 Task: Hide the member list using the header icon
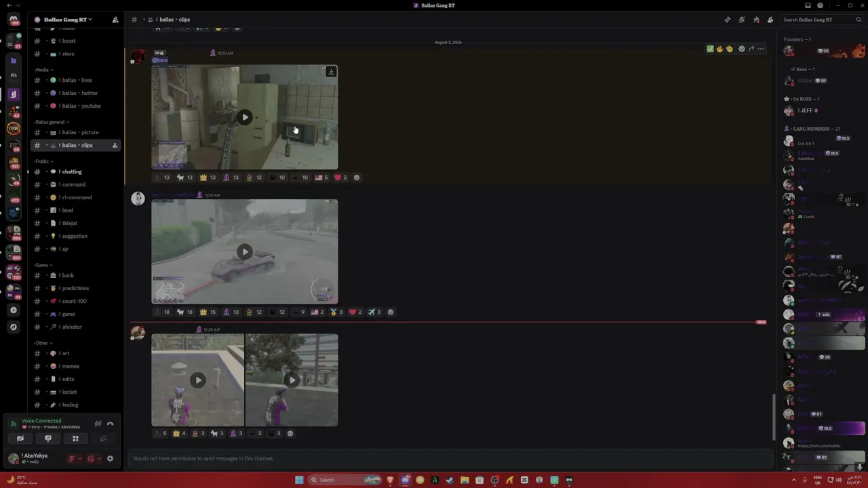[770, 20]
